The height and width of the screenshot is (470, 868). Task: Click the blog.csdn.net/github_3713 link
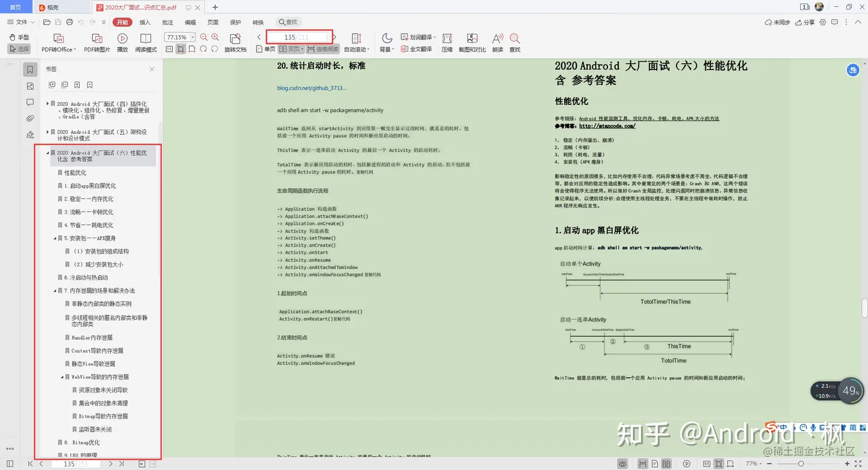[x=312, y=88]
